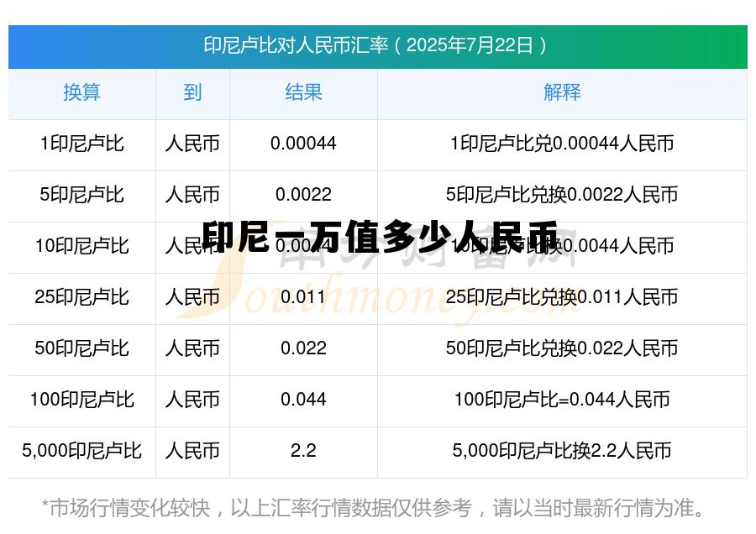The width and height of the screenshot is (756, 534).
Task: Click the 2.2 result value
Action: [303, 452]
